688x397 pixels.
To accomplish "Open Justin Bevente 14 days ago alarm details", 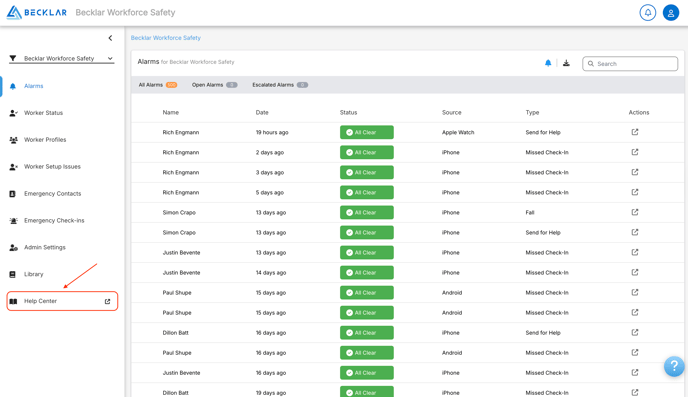I will click(635, 272).
